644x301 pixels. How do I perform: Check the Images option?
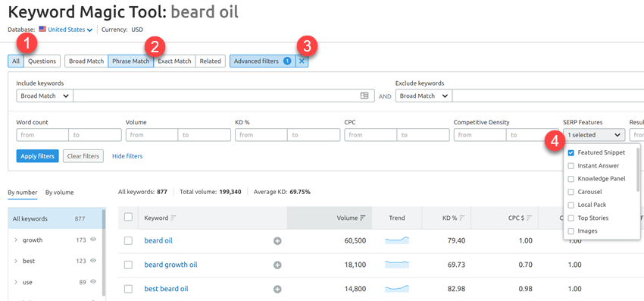point(571,231)
